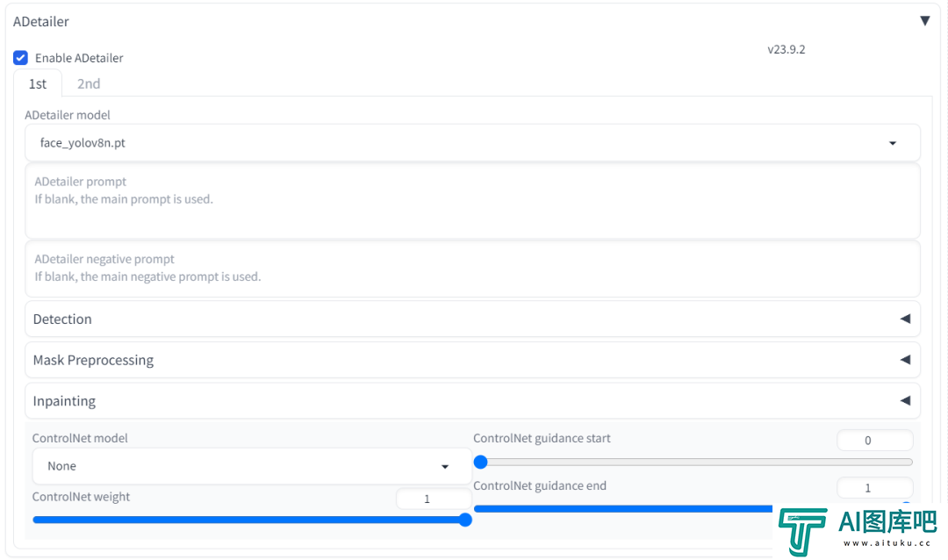The width and height of the screenshot is (948, 560).
Task: Expand the Inpainting section arrow icon
Action: coord(905,401)
